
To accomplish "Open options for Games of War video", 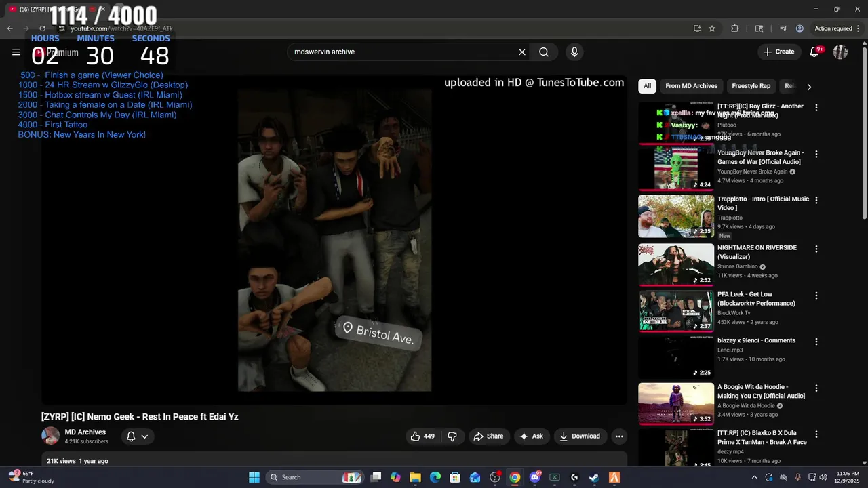I will tap(816, 154).
